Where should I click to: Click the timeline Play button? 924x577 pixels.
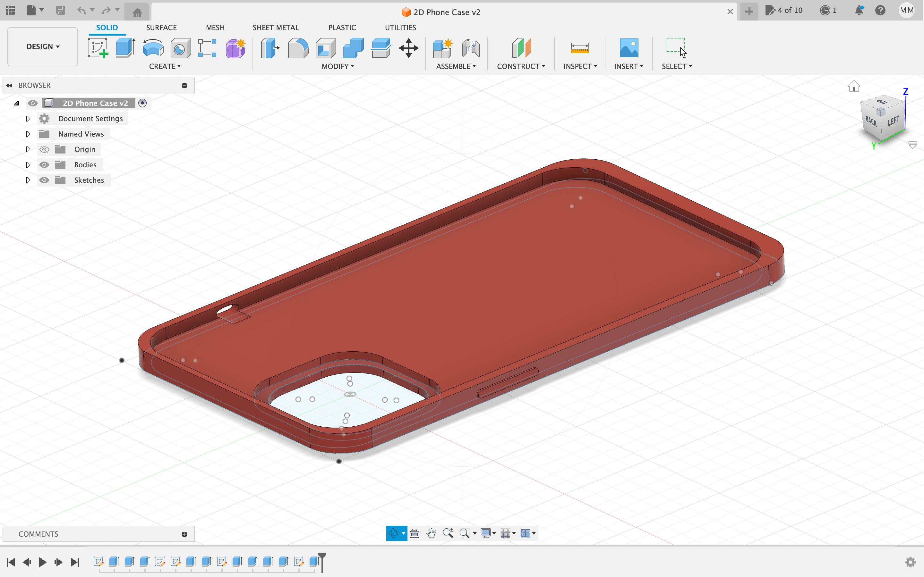pyautogui.click(x=42, y=562)
